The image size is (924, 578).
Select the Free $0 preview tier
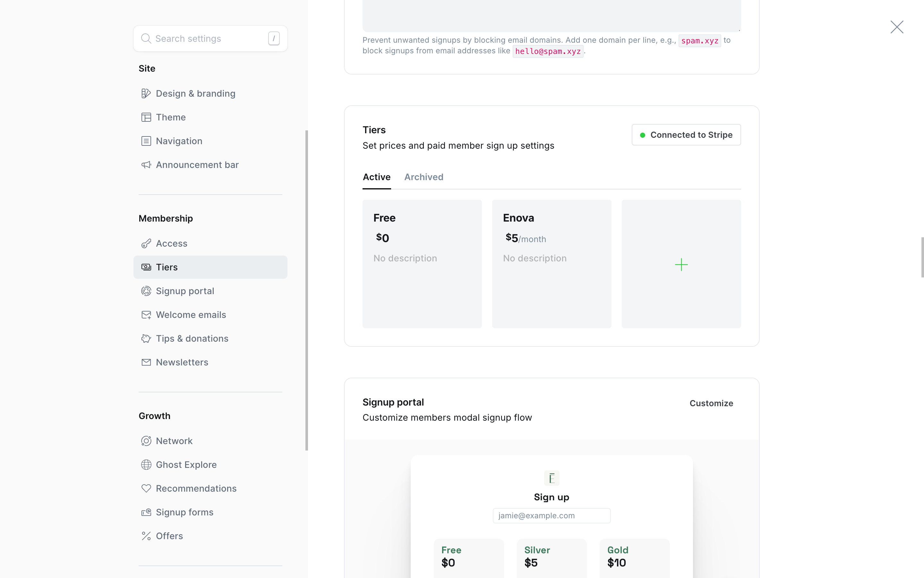pos(468,558)
